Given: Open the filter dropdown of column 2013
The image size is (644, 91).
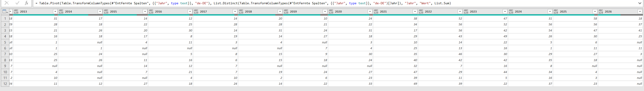Looking at the screenshot, I should (x=55, y=11).
